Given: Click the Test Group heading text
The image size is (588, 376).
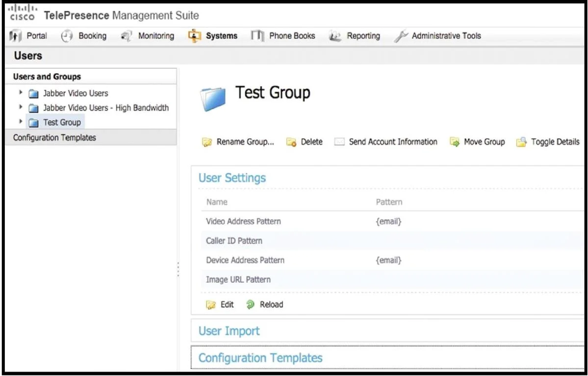Looking at the screenshot, I should [273, 93].
